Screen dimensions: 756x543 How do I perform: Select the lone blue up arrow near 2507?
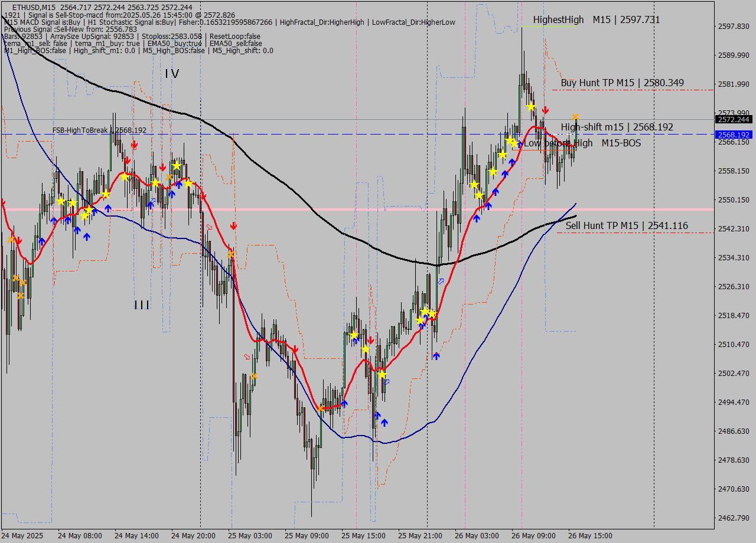click(436, 356)
